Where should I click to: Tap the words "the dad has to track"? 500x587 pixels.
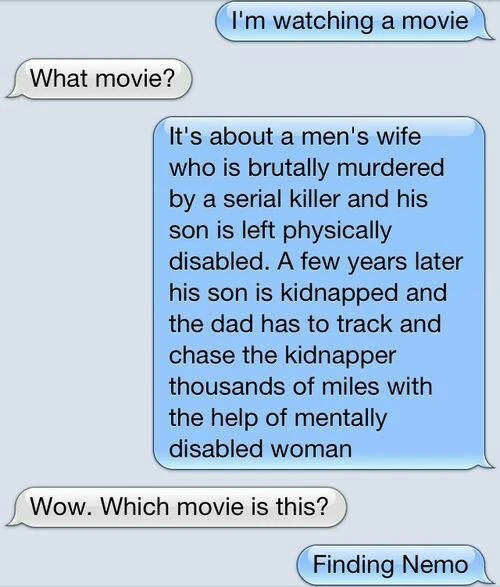280,324
